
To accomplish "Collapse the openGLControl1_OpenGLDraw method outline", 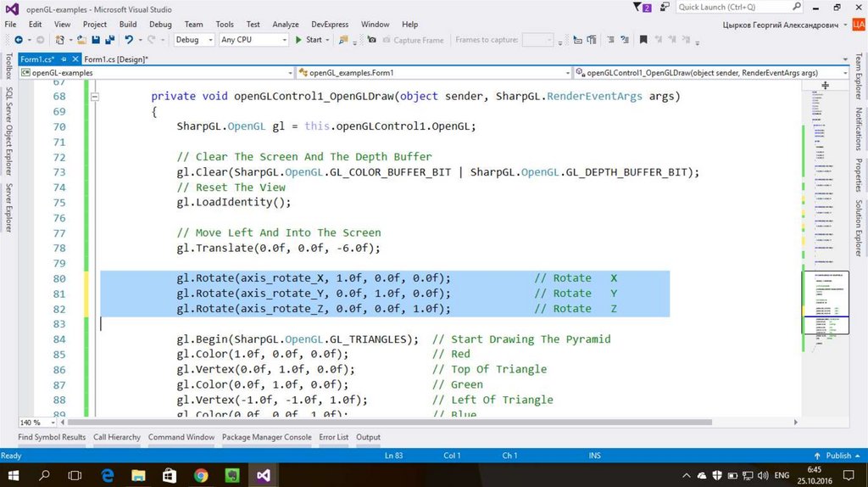I will click(x=95, y=97).
